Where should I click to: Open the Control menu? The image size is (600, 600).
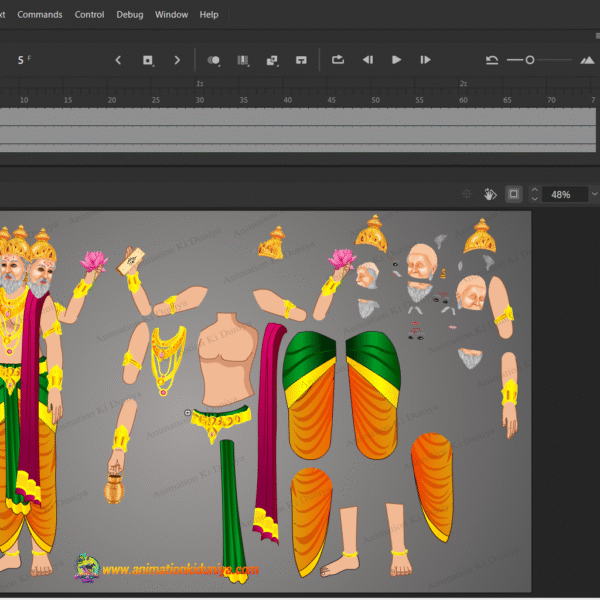(x=89, y=15)
